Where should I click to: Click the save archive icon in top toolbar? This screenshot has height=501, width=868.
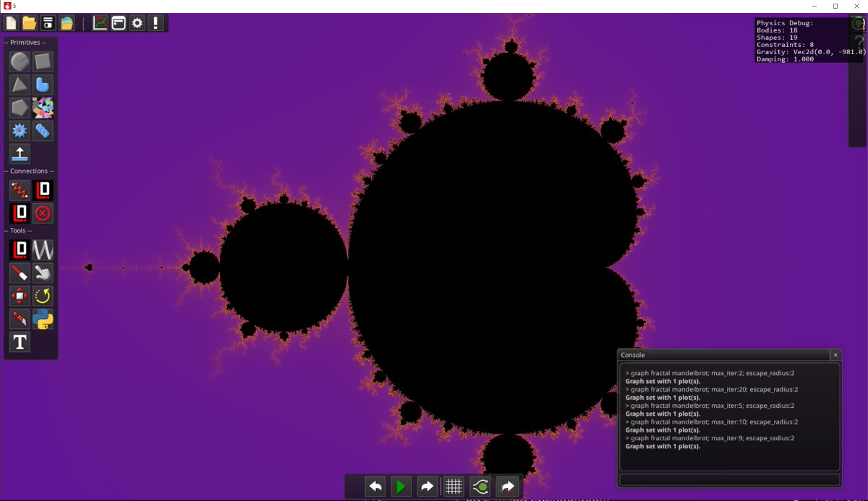(48, 23)
